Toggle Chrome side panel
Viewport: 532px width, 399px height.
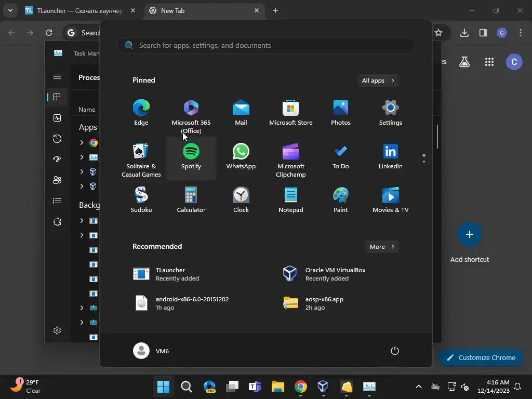[x=483, y=33]
